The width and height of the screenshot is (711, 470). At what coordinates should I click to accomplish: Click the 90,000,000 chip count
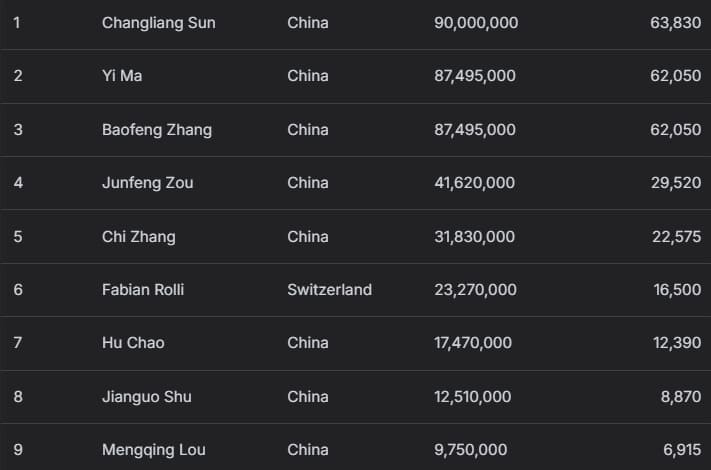pos(476,22)
